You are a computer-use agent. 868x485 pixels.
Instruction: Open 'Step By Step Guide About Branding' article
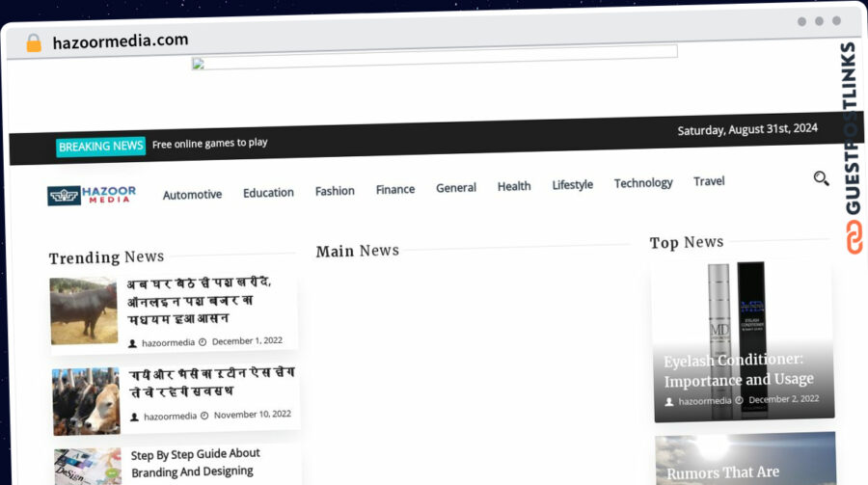[x=195, y=463]
